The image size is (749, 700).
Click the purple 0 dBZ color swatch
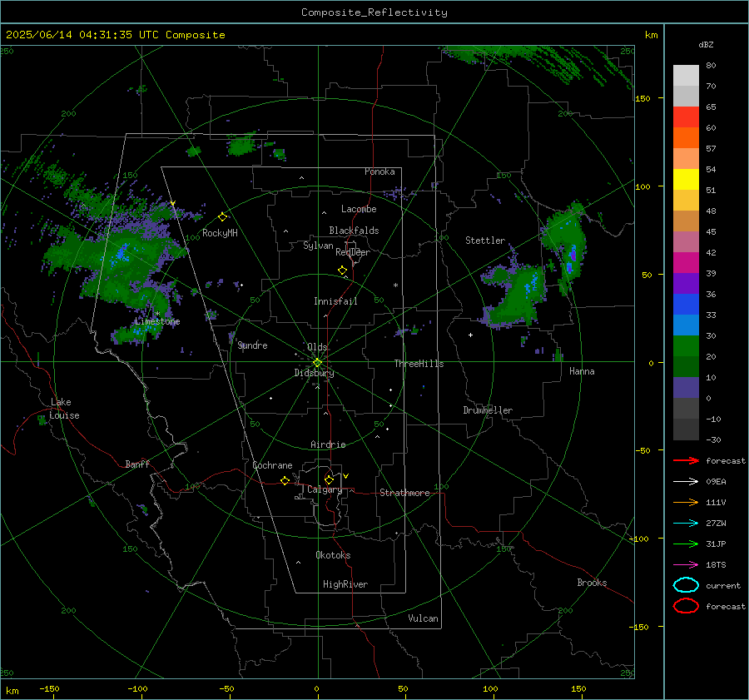(x=686, y=388)
